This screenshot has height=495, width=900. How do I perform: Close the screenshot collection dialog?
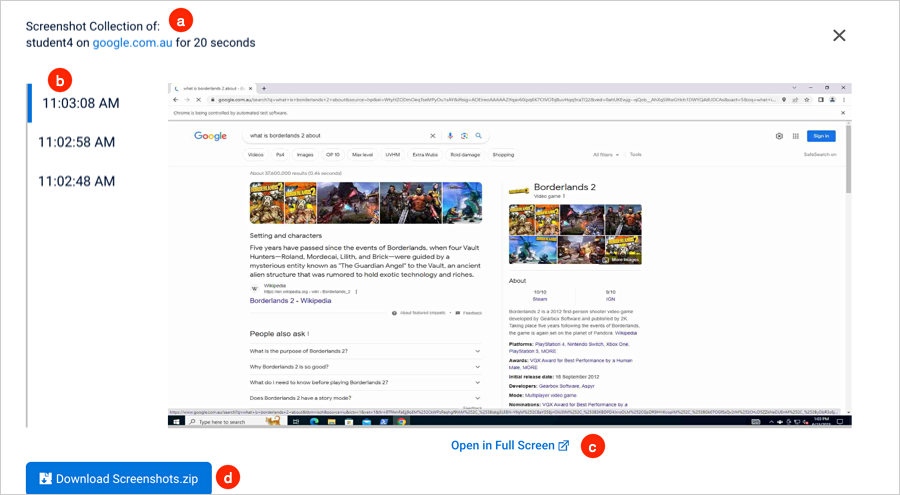tap(839, 36)
